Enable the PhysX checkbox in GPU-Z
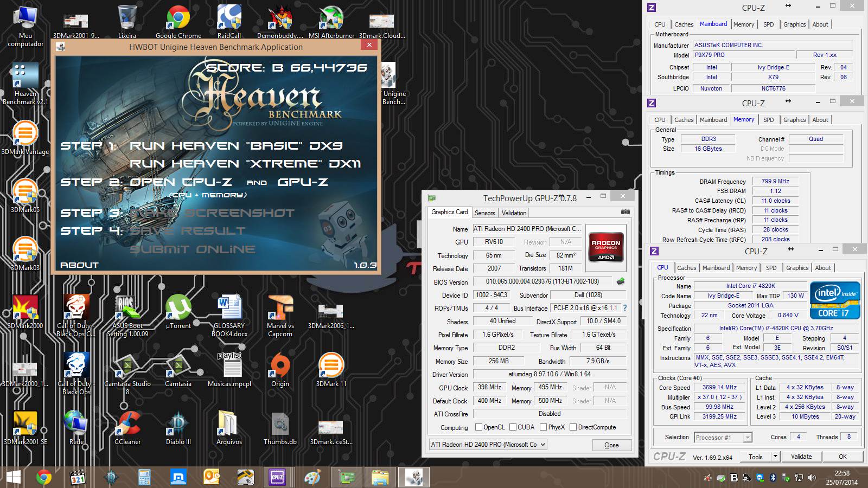This screenshot has height=488, width=868. 544,427
